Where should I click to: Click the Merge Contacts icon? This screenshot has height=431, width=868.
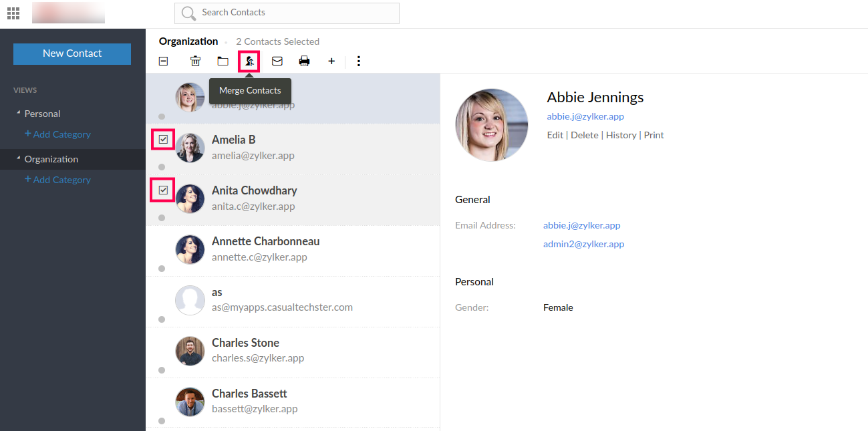pyautogui.click(x=249, y=61)
